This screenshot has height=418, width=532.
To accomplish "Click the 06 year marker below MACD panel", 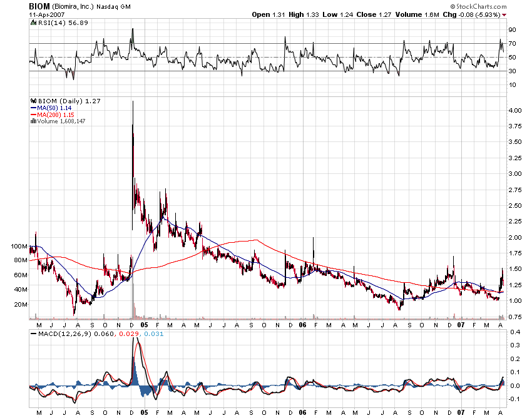I will coord(303,412).
